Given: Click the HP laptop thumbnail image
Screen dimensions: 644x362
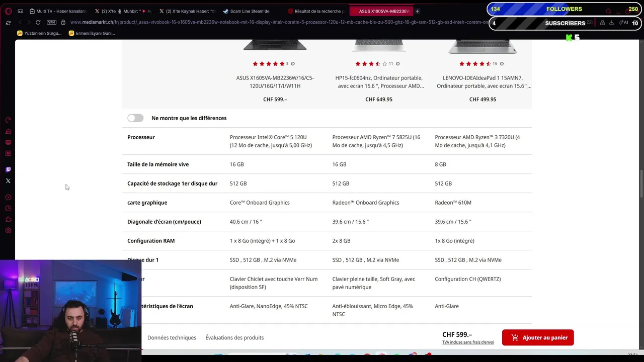Looking at the screenshot, I should [x=379, y=46].
